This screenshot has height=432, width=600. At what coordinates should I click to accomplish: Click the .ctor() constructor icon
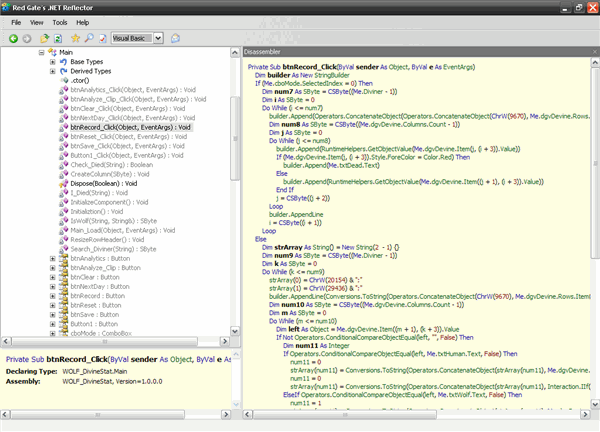point(64,80)
